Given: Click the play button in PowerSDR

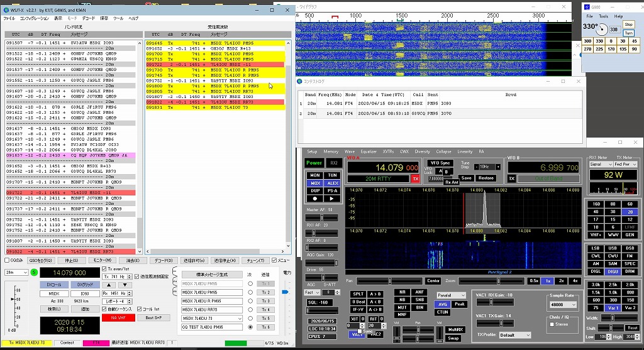Looking at the screenshot, I should (x=332, y=199).
